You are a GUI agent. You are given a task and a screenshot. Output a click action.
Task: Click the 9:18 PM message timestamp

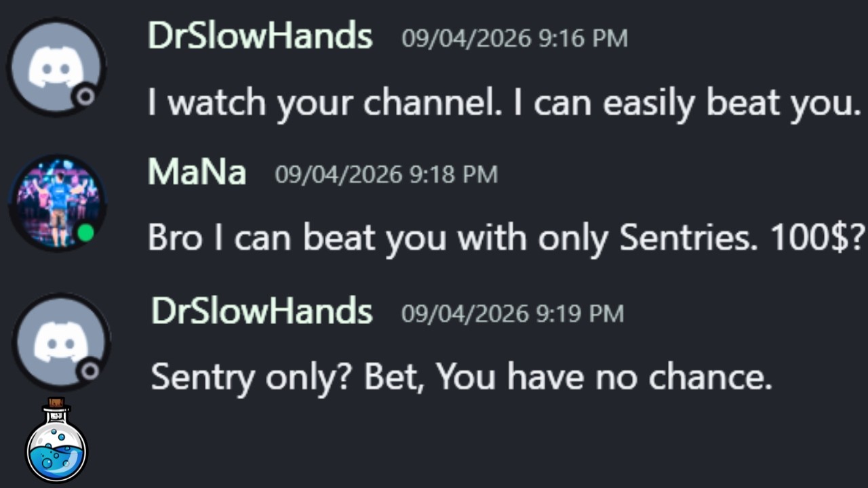pos(386,175)
